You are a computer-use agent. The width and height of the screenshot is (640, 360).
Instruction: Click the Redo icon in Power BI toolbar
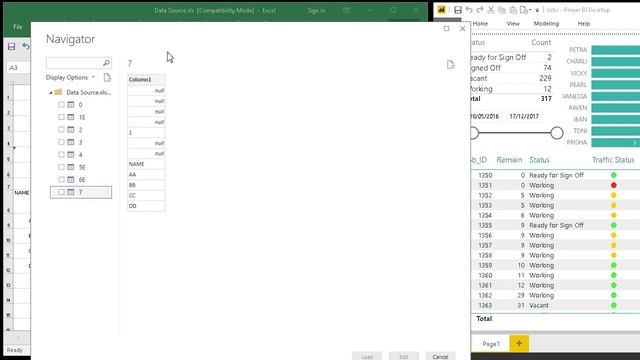click(480, 10)
